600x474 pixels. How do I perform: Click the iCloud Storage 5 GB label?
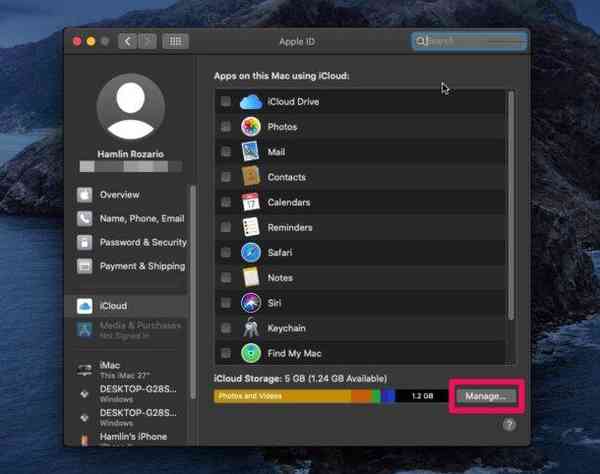click(300, 379)
